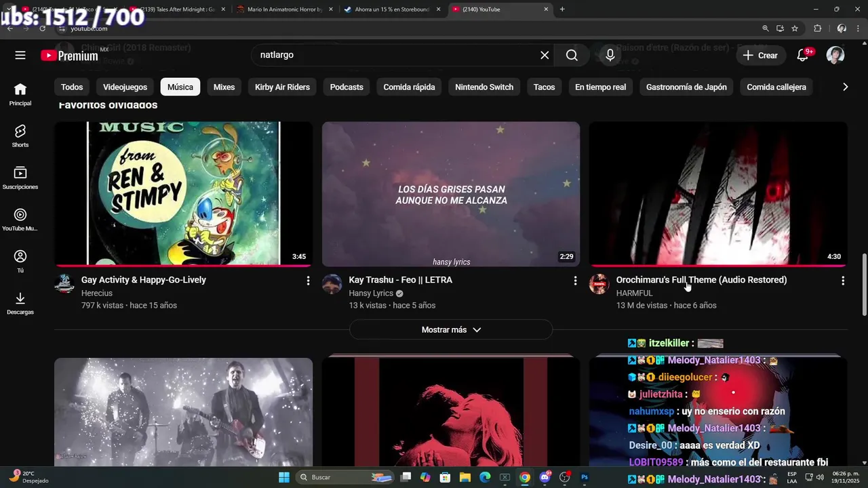Viewport: 868px width, 488px height.
Task: Click the magnifier search button
Action: pyautogui.click(x=572, y=56)
